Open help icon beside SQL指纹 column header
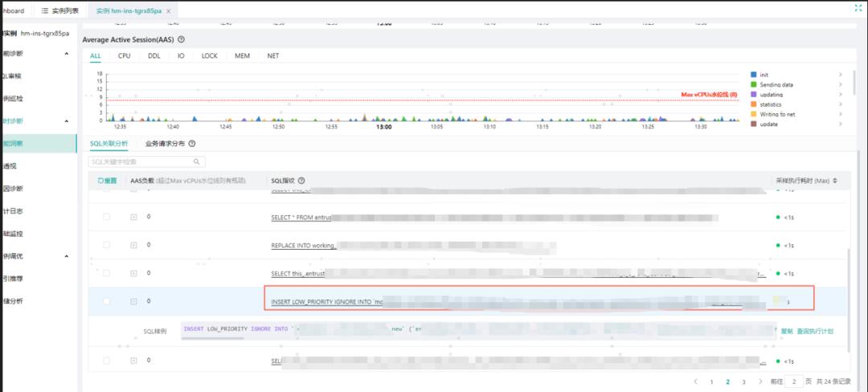The image size is (868, 392). [x=301, y=181]
